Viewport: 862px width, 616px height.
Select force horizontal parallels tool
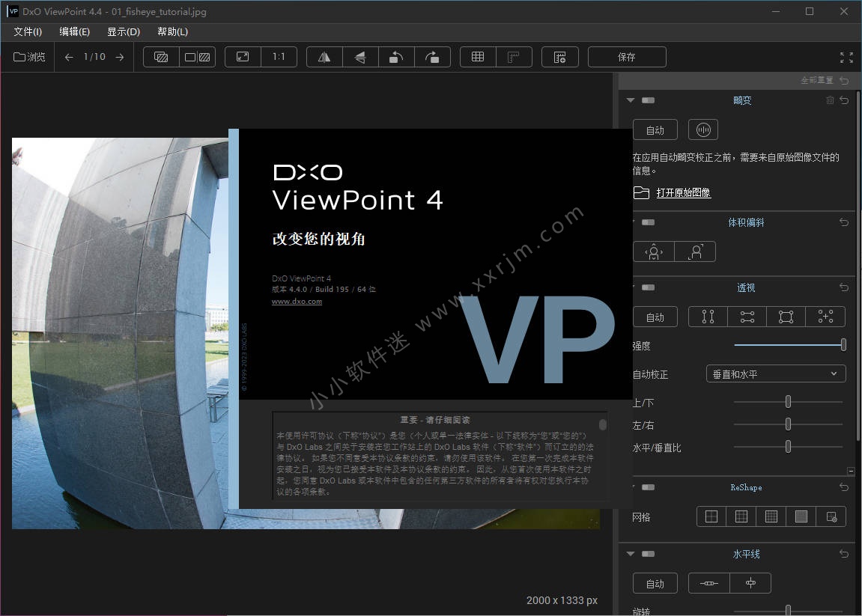coord(747,317)
